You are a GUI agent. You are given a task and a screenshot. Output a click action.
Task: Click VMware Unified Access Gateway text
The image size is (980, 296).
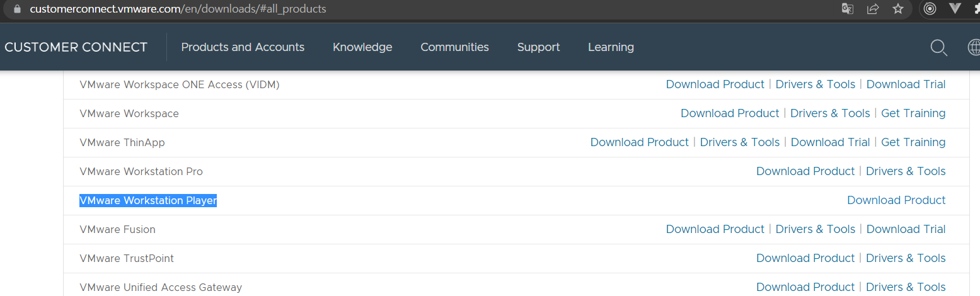click(161, 287)
